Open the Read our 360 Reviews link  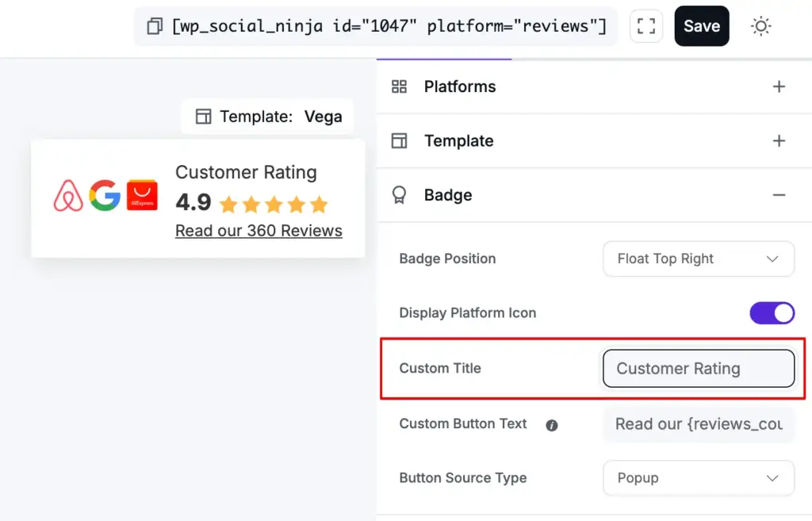click(x=259, y=231)
